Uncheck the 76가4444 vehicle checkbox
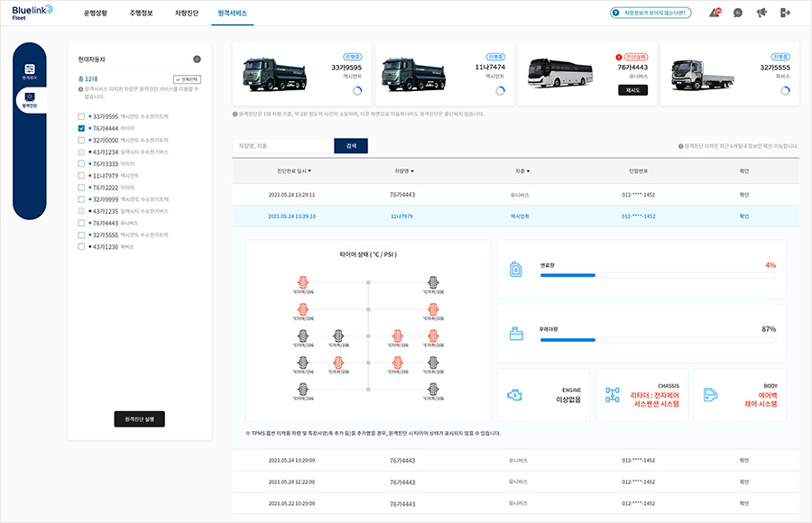 (82, 129)
